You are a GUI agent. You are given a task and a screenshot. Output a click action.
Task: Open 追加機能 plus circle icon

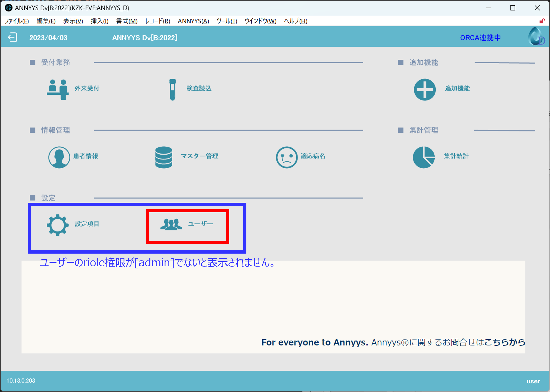tap(425, 89)
